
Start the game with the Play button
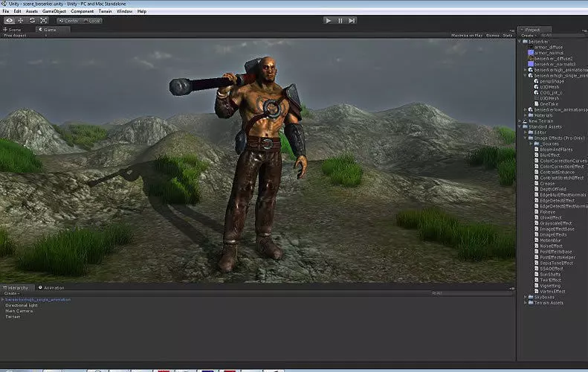pos(329,21)
